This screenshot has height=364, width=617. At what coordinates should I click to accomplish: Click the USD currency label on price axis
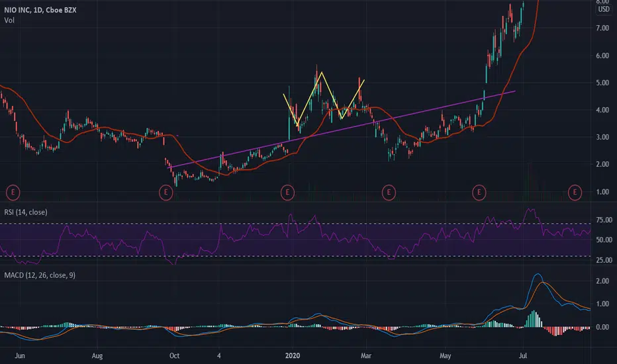pyautogui.click(x=604, y=9)
